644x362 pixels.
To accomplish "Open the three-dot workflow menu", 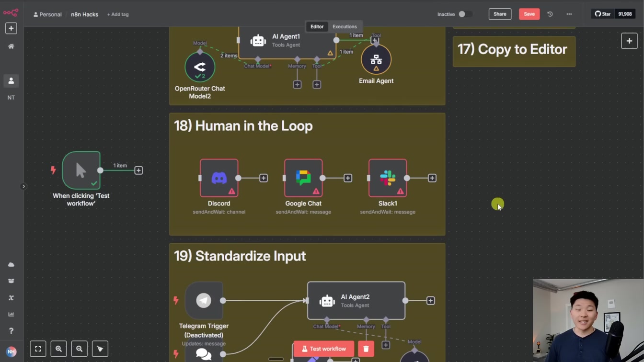I will pyautogui.click(x=569, y=14).
